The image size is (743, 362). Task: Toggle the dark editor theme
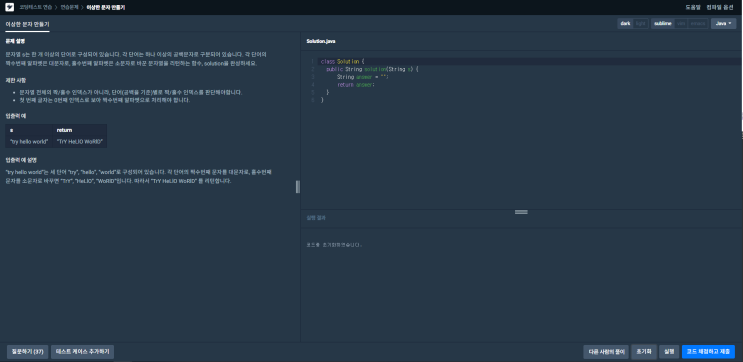625,24
